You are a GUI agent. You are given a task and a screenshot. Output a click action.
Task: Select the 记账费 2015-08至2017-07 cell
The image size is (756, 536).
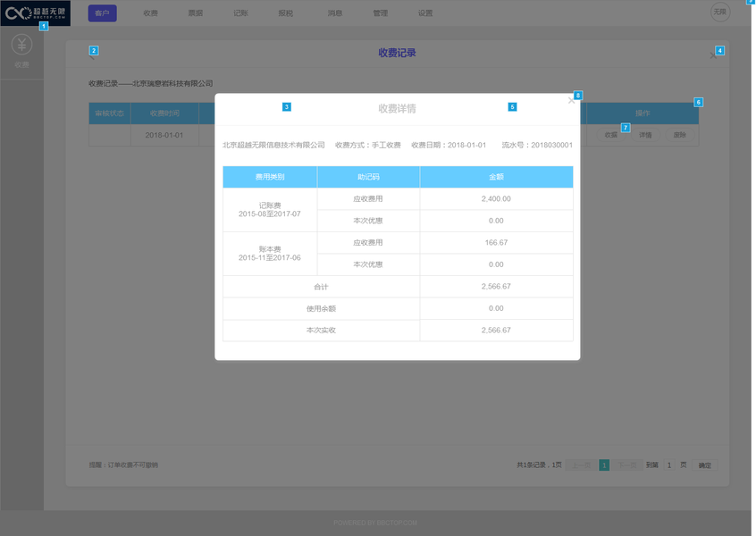270,210
